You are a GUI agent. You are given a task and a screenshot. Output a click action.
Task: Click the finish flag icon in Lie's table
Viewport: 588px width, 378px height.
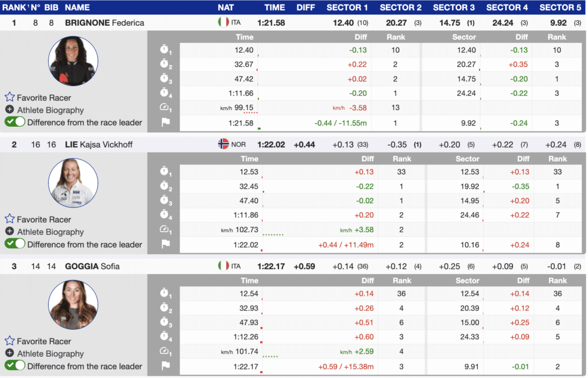point(165,244)
